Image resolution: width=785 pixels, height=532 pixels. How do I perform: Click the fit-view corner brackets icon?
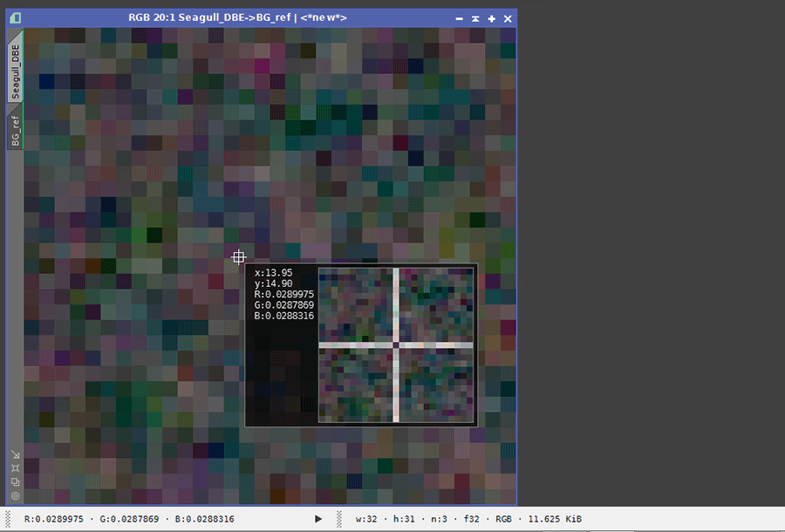[16, 468]
